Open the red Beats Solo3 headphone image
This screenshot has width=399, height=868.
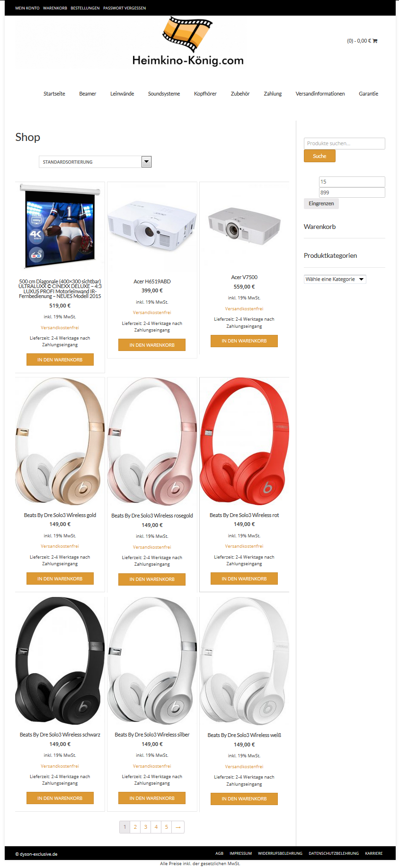pyautogui.click(x=244, y=441)
